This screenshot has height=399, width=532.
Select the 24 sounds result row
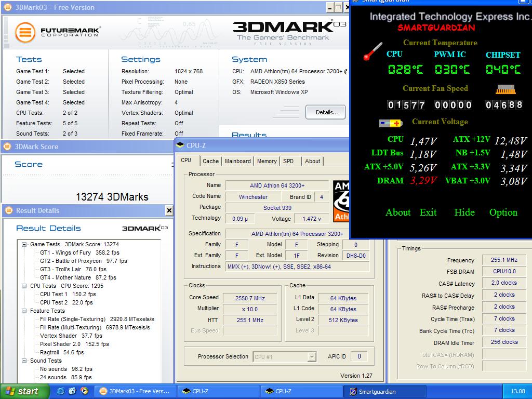tap(66, 377)
